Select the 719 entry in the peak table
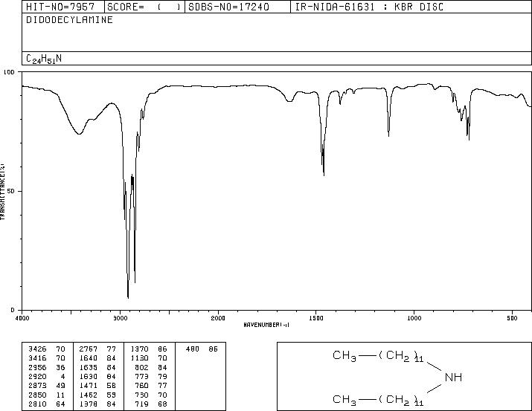Viewport: 532px width, 411px height. [142, 404]
